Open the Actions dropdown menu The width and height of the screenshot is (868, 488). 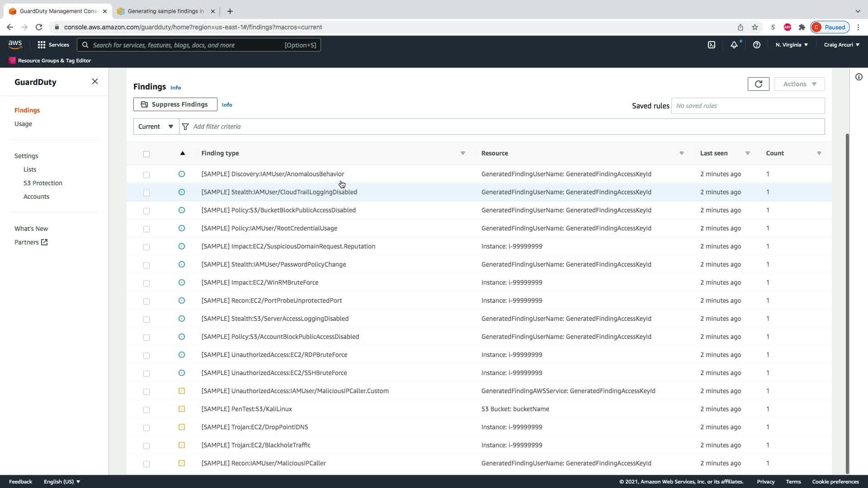tap(799, 84)
